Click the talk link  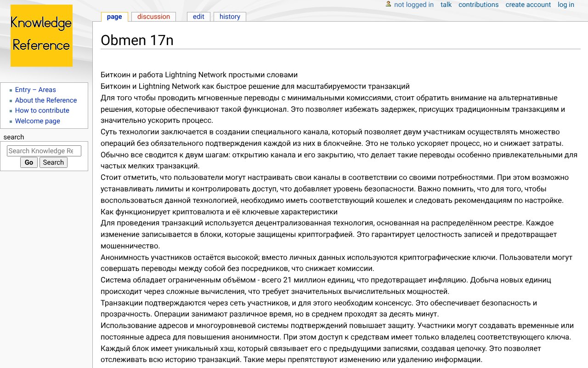point(446,5)
